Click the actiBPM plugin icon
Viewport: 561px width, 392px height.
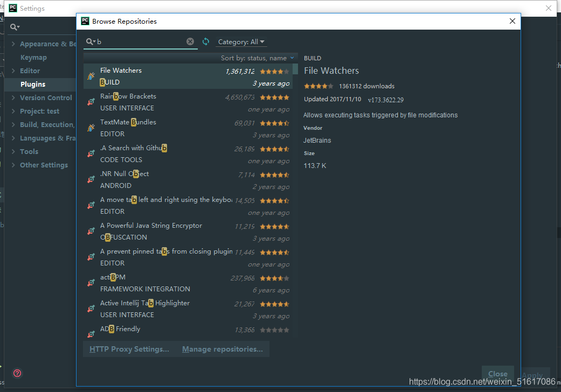[91, 283]
